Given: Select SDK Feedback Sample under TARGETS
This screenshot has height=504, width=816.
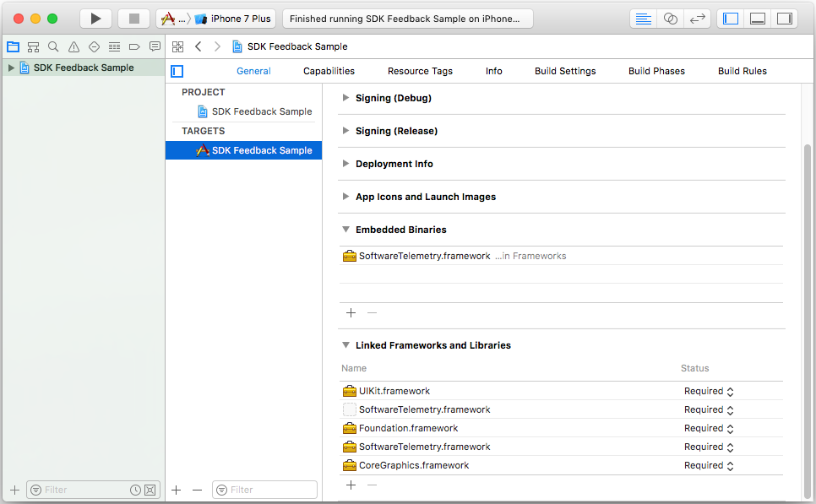Looking at the screenshot, I should (243, 150).
